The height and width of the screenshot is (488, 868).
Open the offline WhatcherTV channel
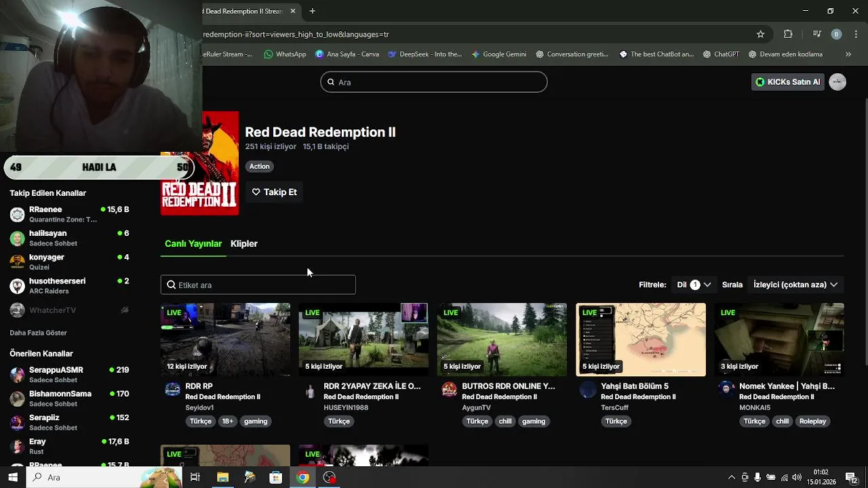(69, 310)
